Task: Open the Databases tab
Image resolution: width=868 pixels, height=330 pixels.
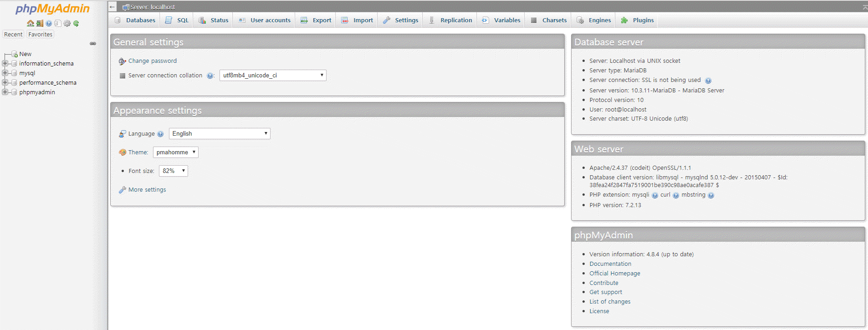Action: [135, 20]
